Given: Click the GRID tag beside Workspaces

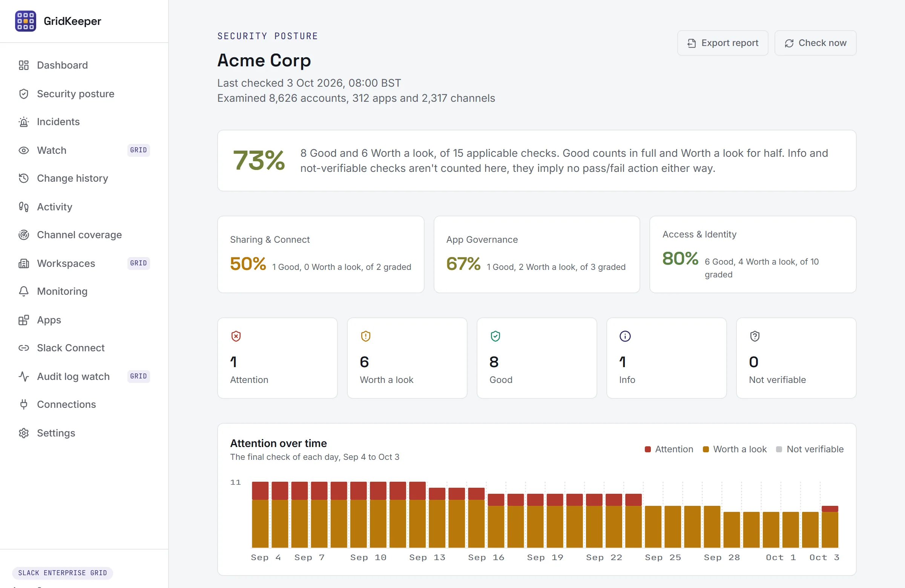Looking at the screenshot, I should point(138,263).
